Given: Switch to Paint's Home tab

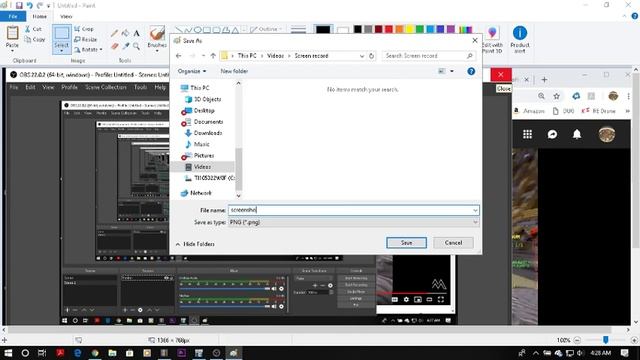Looking at the screenshot, I should pyautogui.click(x=40, y=16).
